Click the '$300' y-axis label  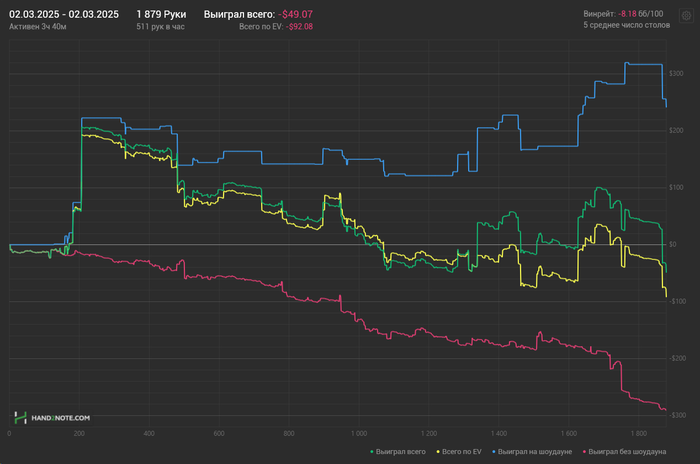676,73
